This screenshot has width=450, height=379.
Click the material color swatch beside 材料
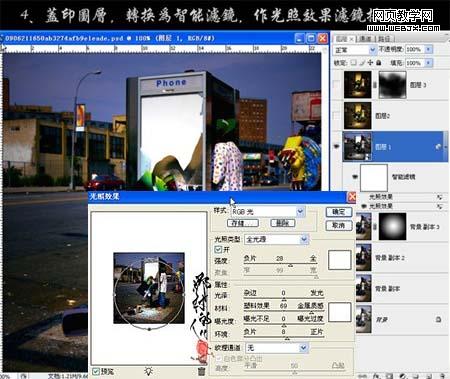tap(340, 312)
